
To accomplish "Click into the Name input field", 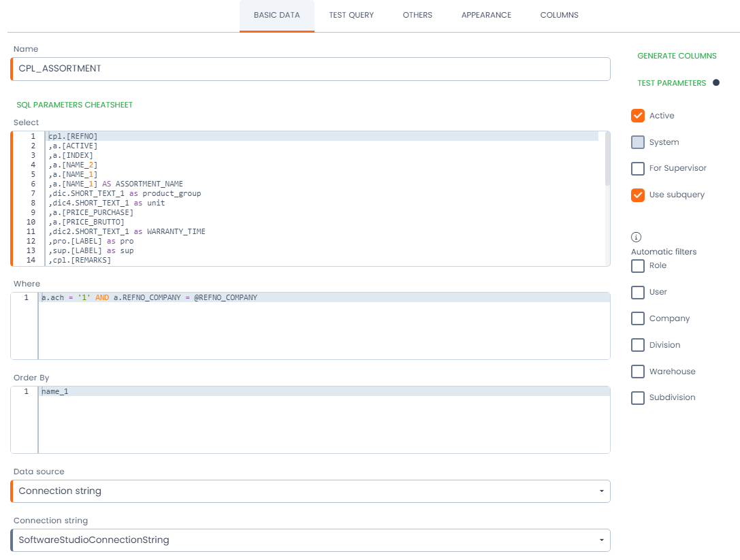I will [x=310, y=69].
